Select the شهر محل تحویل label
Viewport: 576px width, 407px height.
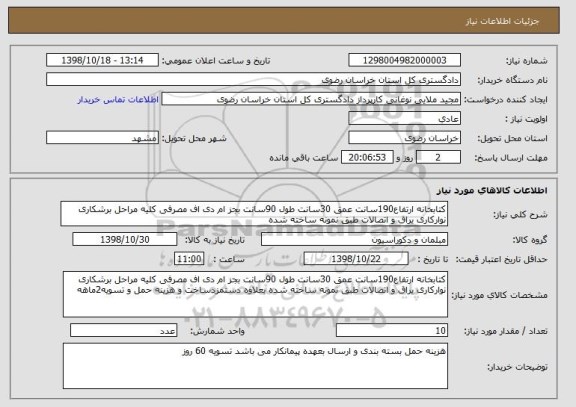point(194,138)
